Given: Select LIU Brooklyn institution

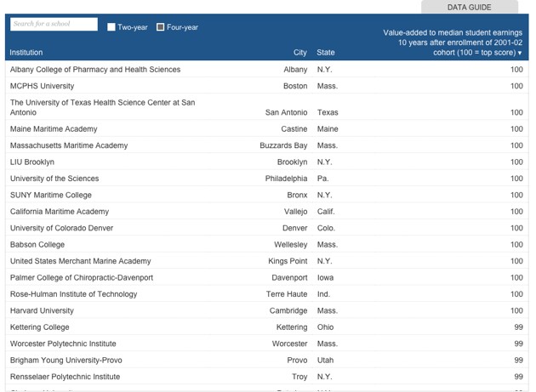Looking at the screenshot, I should point(32,162).
